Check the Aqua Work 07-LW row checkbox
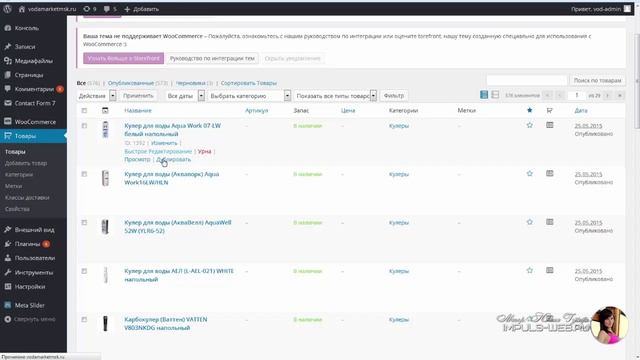This screenshot has height=360, width=640. 84,126
